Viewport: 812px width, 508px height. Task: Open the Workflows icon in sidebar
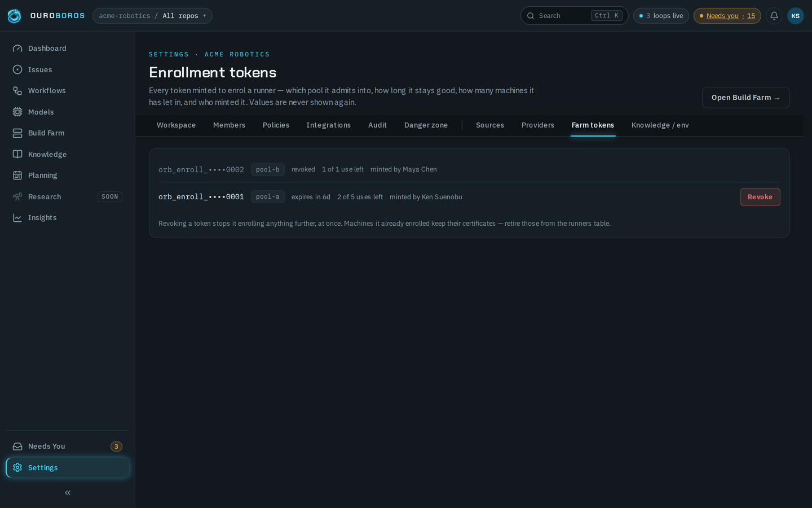17,91
